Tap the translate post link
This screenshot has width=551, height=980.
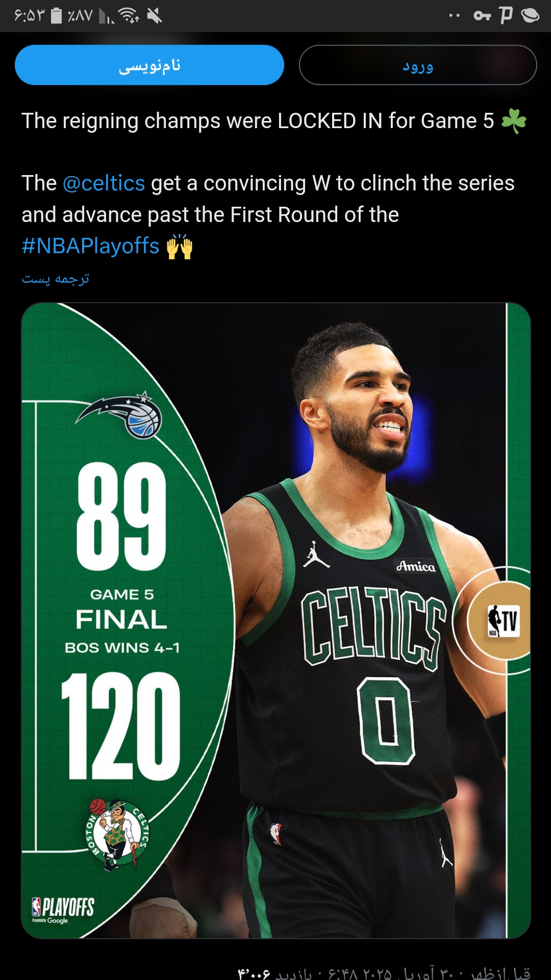pos(56,279)
